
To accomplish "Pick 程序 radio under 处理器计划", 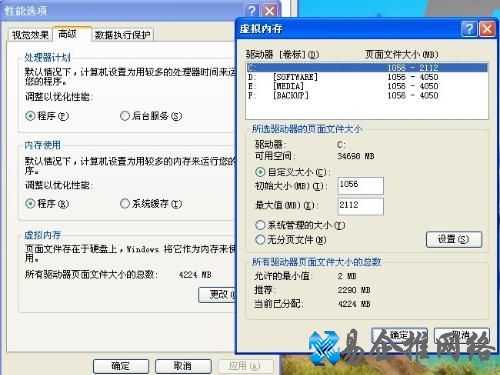I will tap(30, 116).
